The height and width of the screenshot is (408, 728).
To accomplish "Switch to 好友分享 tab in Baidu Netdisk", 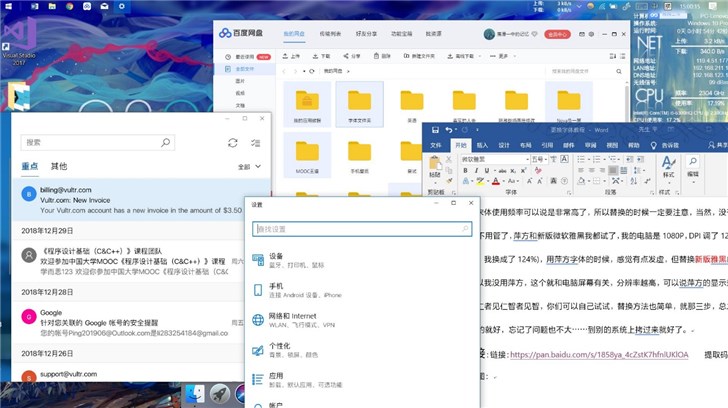I will pyautogui.click(x=366, y=34).
